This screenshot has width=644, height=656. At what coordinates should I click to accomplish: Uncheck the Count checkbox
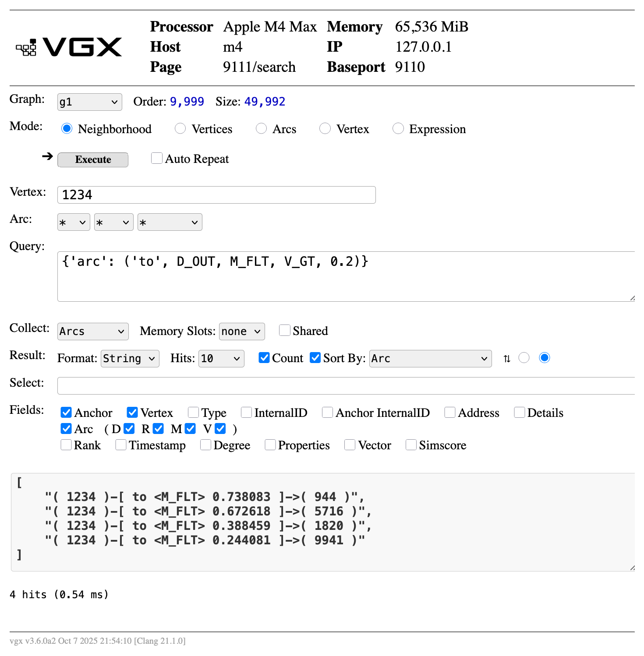tap(264, 358)
